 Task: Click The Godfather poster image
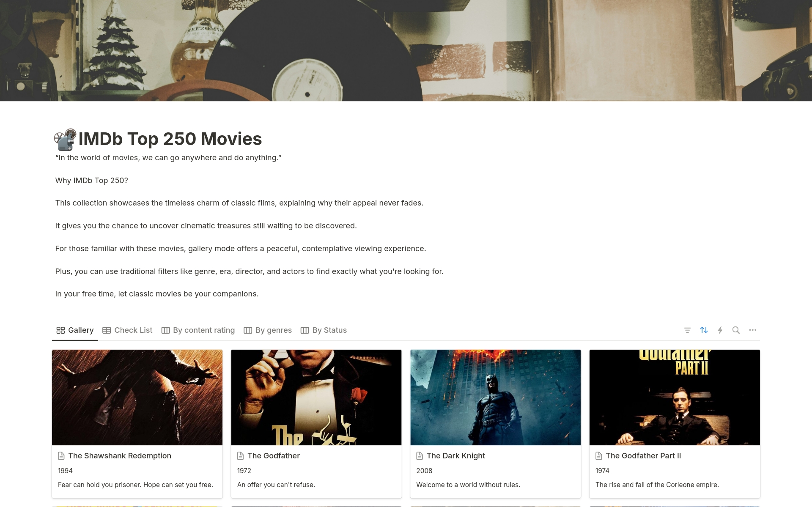[316, 397]
